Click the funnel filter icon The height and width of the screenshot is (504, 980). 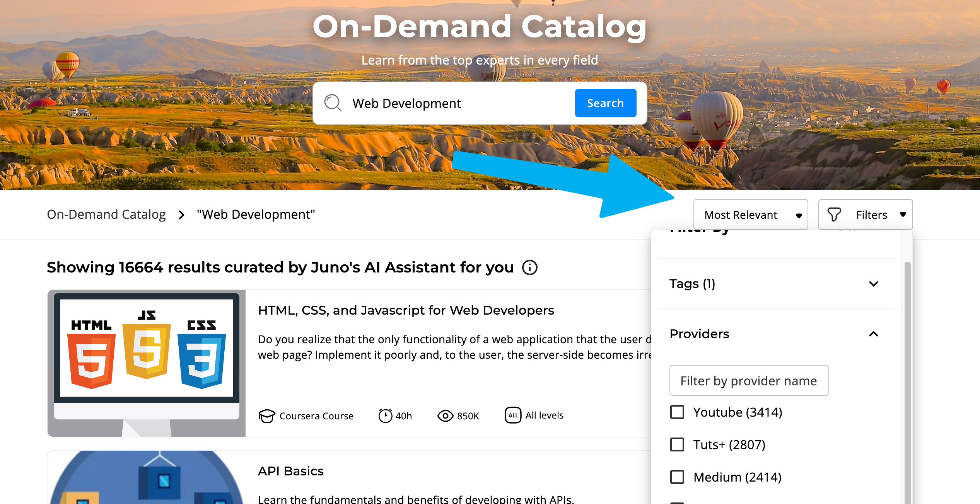click(834, 215)
